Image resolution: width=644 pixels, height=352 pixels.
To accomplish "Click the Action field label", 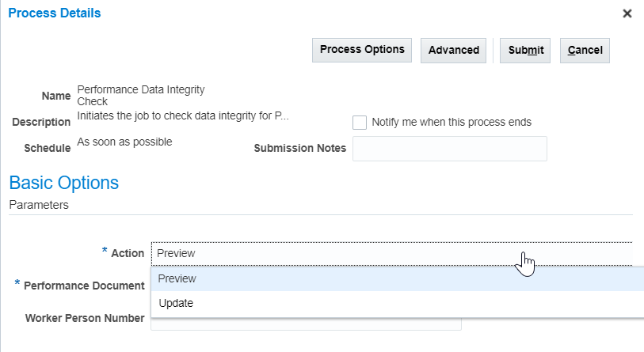I will click(x=127, y=253).
